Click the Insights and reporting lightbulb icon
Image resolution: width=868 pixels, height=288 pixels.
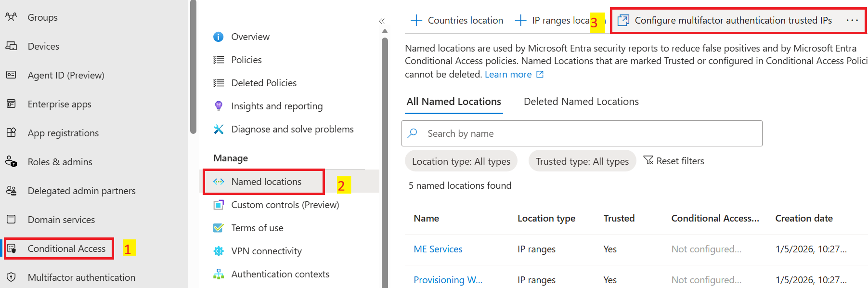click(x=219, y=106)
